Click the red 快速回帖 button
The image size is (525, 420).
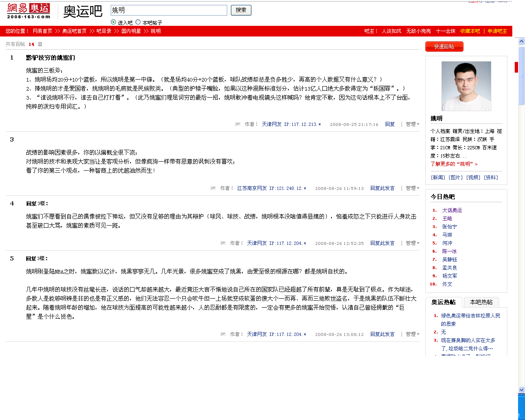(x=444, y=47)
